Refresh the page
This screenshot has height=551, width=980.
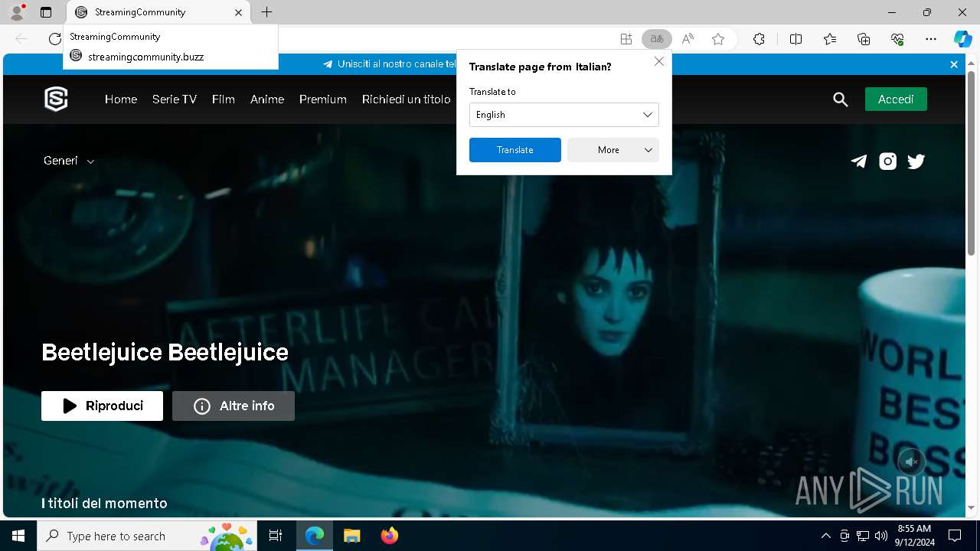[54, 39]
